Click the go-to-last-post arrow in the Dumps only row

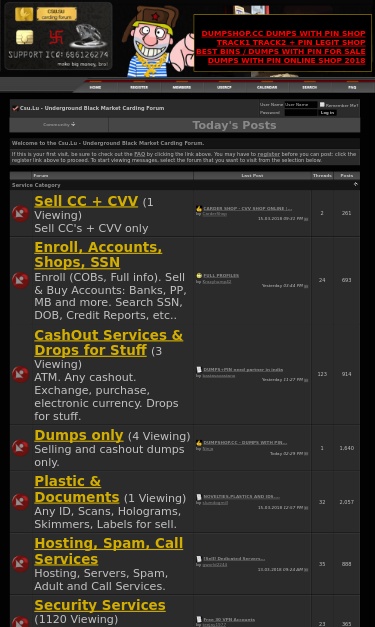tap(306, 453)
